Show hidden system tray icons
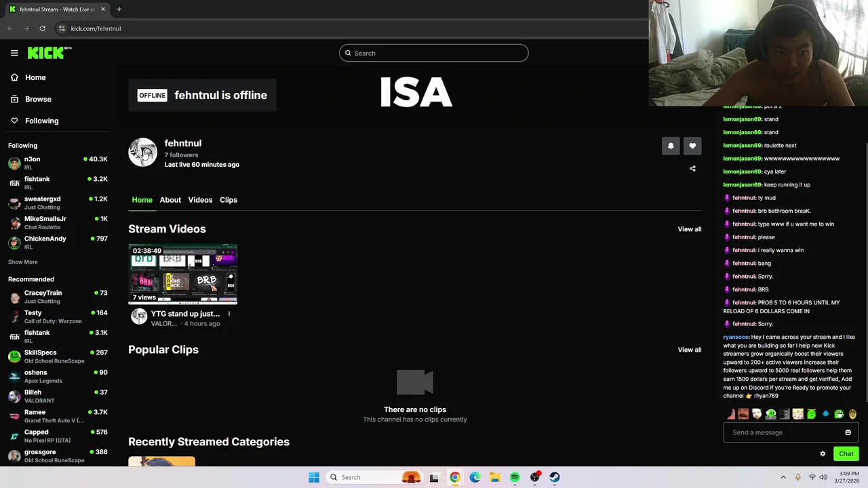This screenshot has height=488, width=868. 783,477
